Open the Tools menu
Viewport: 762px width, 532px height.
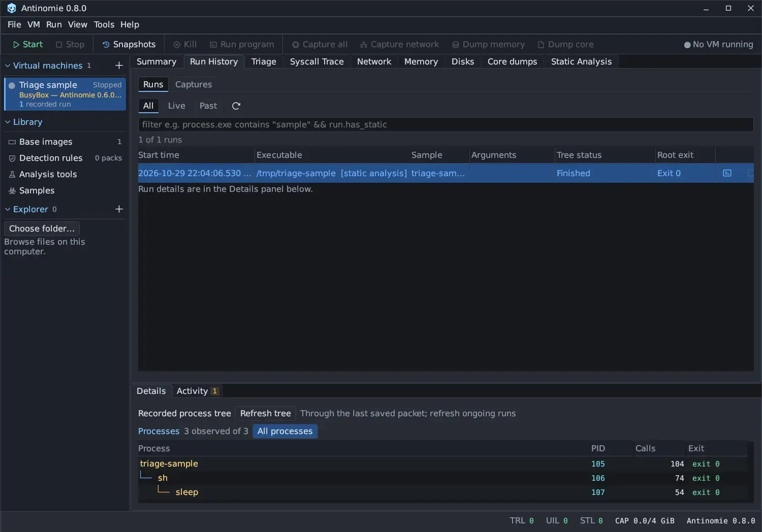[x=104, y=24]
